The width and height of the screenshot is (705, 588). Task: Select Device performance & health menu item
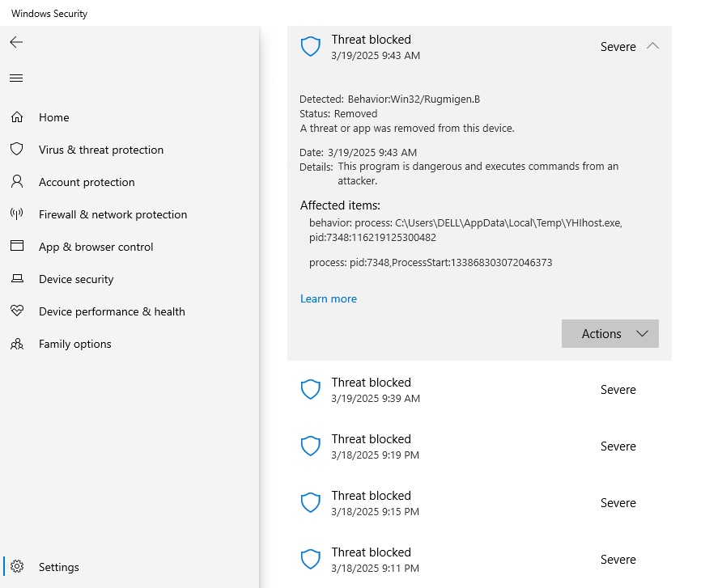pyautogui.click(x=112, y=311)
